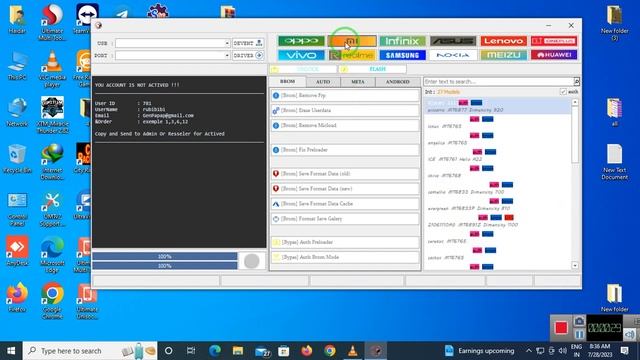
Task: Pause the screen recorder
Action: (x=579, y=334)
